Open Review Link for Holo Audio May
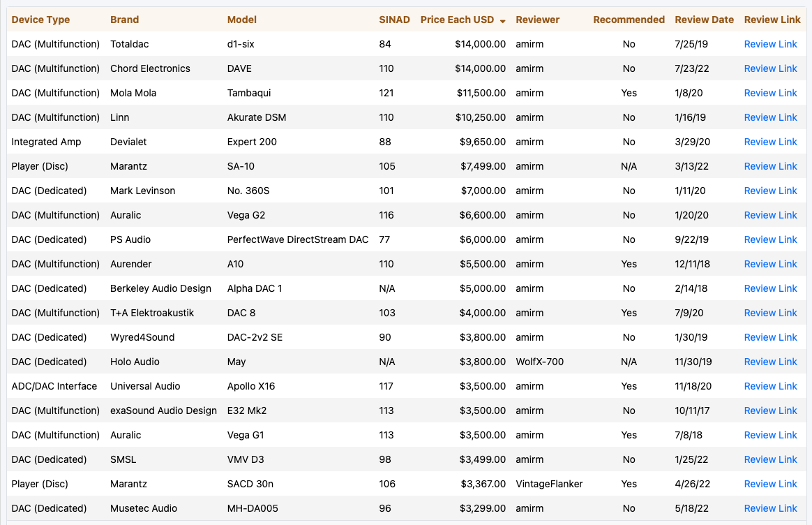The height and width of the screenshot is (525, 812). point(770,362)
